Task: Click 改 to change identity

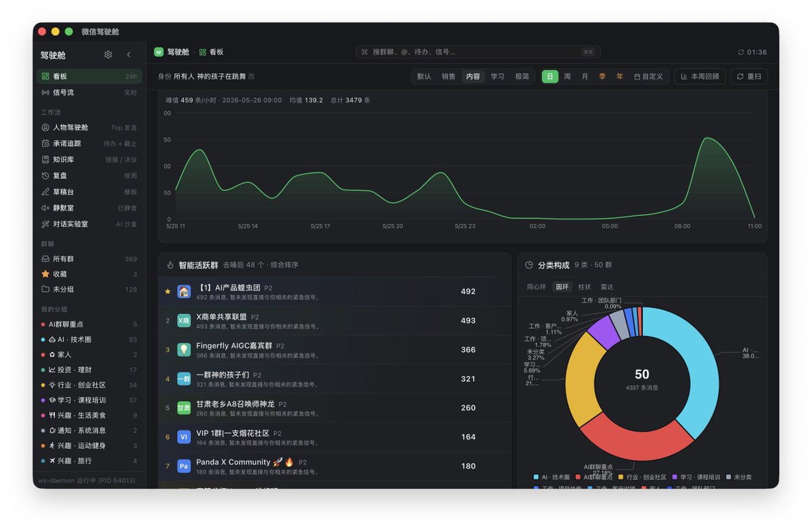Action: tap(251, 76)
